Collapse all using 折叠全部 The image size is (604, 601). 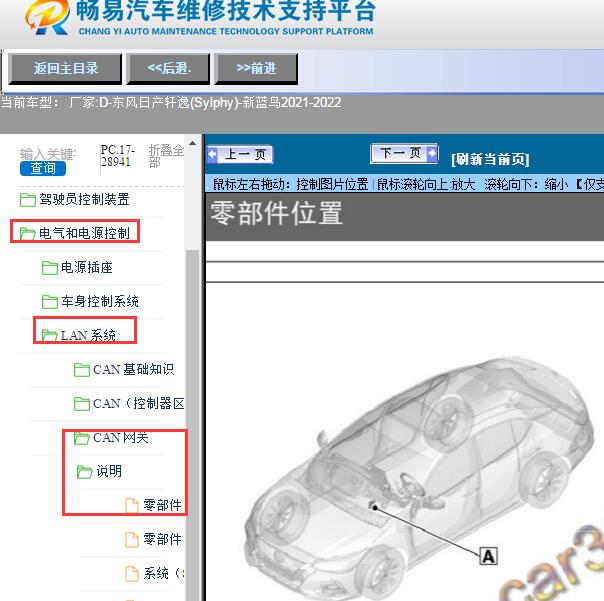point(166,156)
